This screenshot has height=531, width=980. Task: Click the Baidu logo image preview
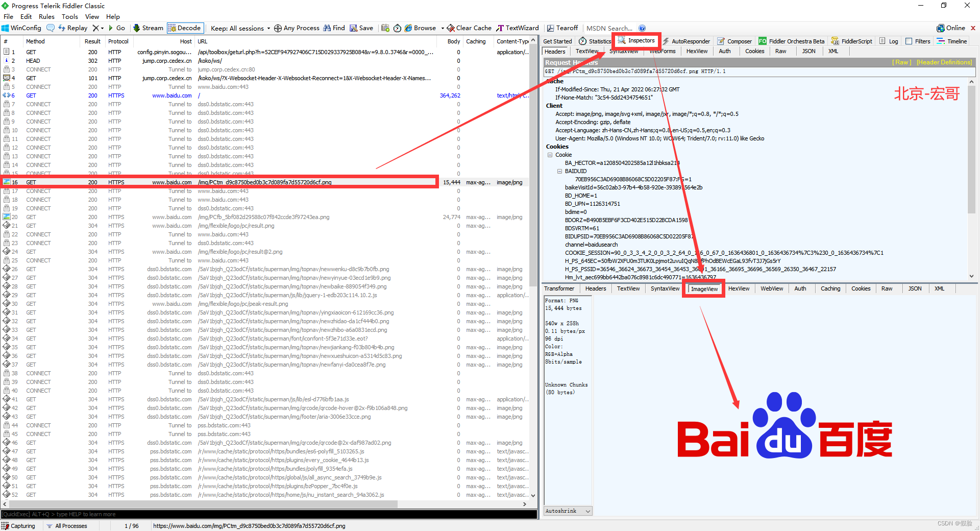(785, 425)
